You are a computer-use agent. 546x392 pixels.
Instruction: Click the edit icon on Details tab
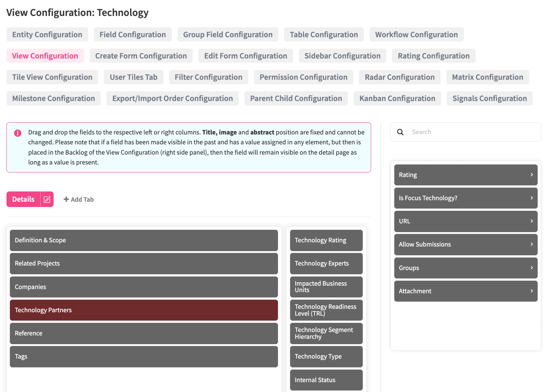47,199
